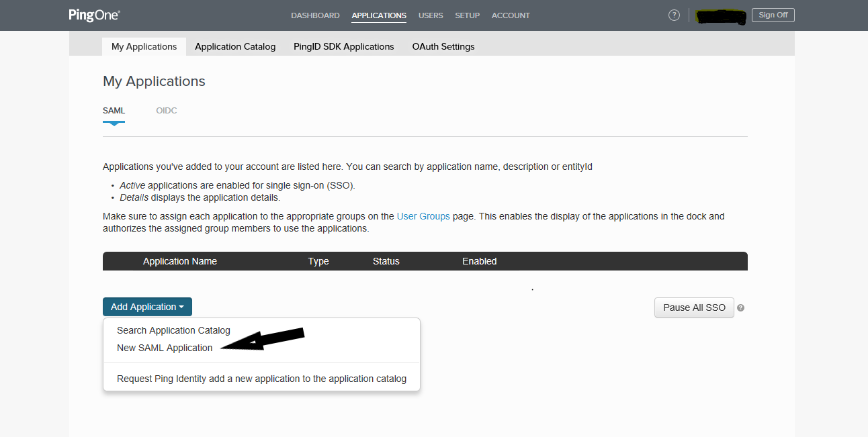The height and width of the screenshot is (437, 868).
Task: Go to the Users menu
Action: pyautogui.click(x=431, y=15)
